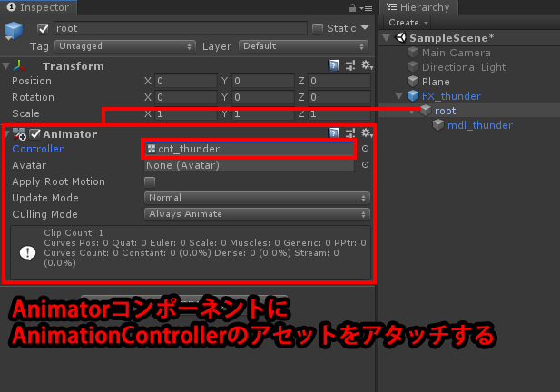Collapse the SampleScene foldout arrow
This screenshot has height=392, width=560.
click(387, 38)
